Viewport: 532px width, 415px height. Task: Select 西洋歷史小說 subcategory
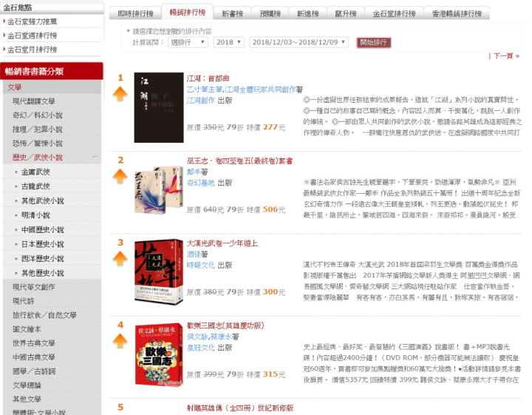click(x=43, y=258)
